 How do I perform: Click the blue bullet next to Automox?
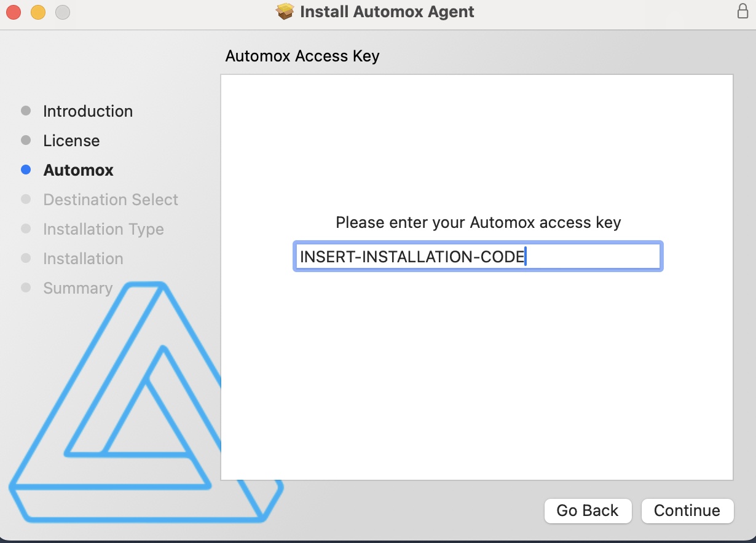pyautogui.click(x=26, y=170)
